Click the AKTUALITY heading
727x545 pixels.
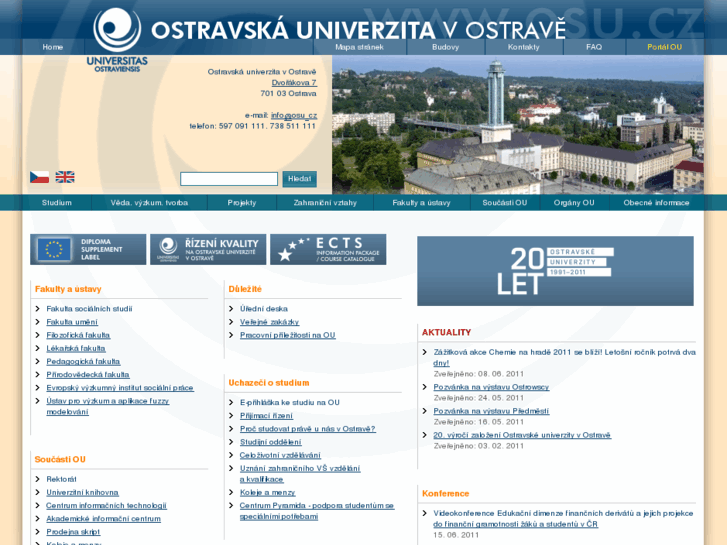click(x=446, y=332)
